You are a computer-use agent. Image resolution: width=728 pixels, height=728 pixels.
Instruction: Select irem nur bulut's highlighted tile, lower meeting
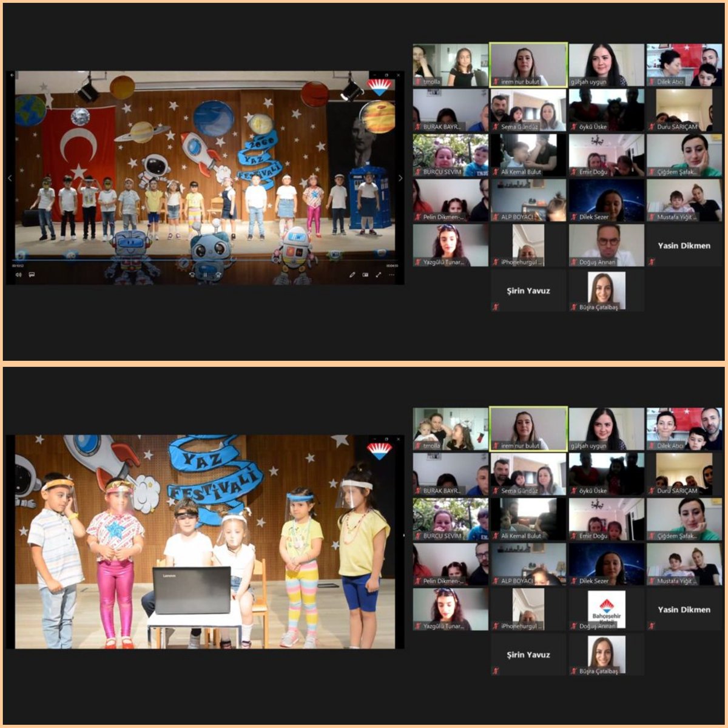pyautogui.click(x=528, y=428)
